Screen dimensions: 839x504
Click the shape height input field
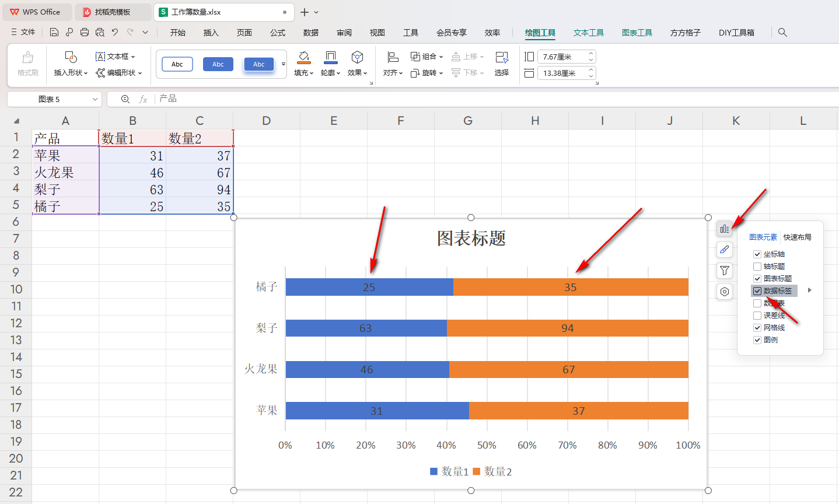point(562,57)
